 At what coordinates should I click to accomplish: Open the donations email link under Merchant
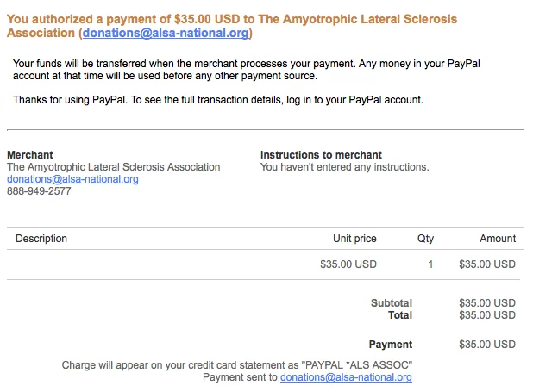(72, 179)
